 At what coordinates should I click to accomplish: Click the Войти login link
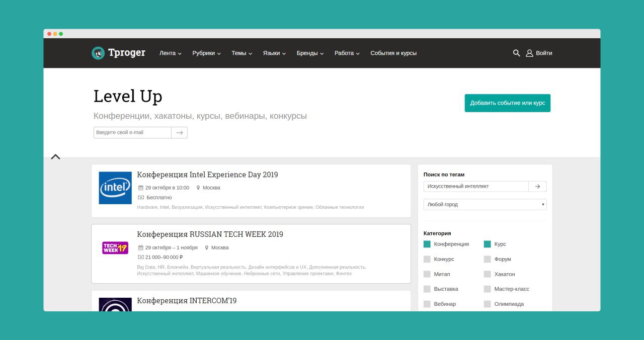pyautogui.click(x=544, y=53)
